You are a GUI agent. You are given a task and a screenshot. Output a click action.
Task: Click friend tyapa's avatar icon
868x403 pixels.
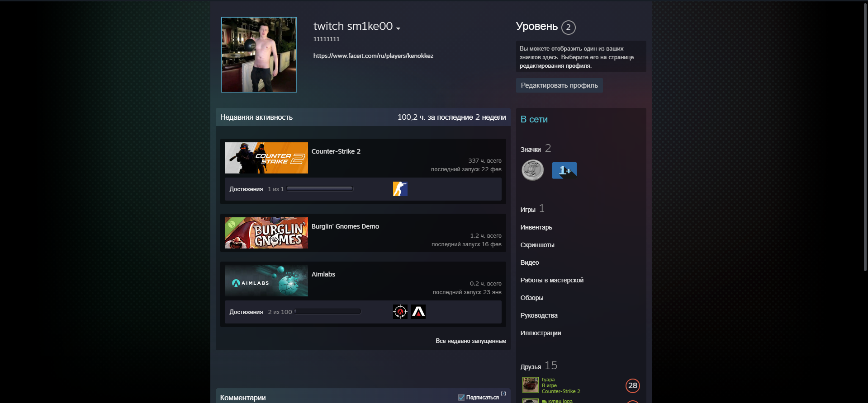pyautogui.click(x=530, y=385)
